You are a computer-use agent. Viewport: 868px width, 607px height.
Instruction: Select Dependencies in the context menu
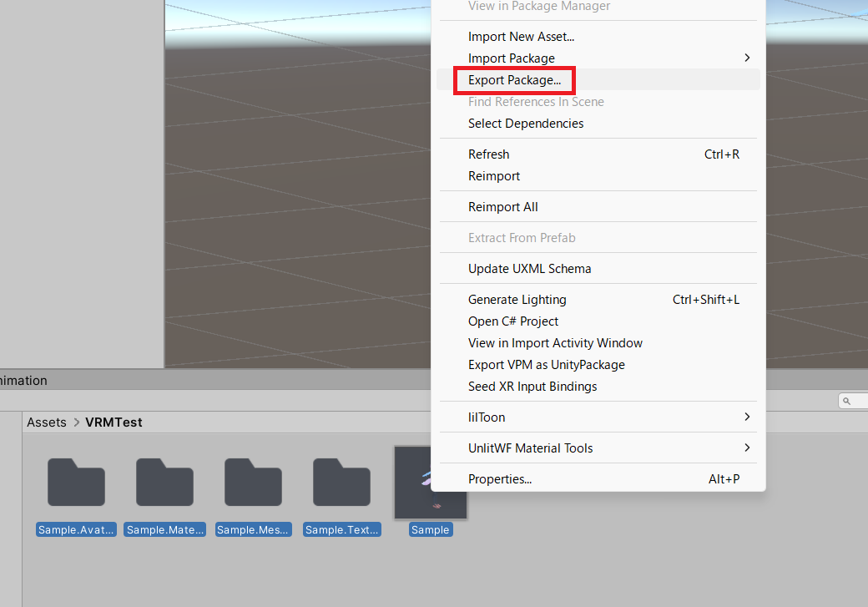click(x=526, y=124)
